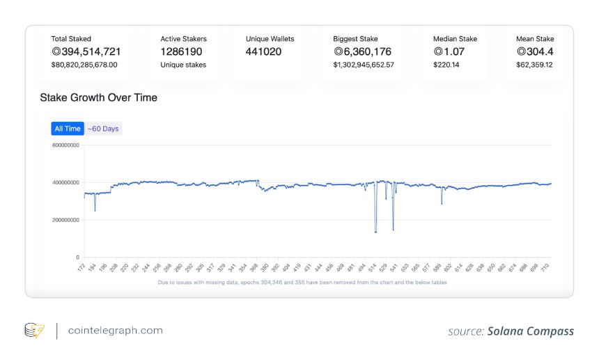Viewport: 599px width, 364px height.
Task: Click the Stake Growth Over Time heading
Action: click(x=99, y=97)
